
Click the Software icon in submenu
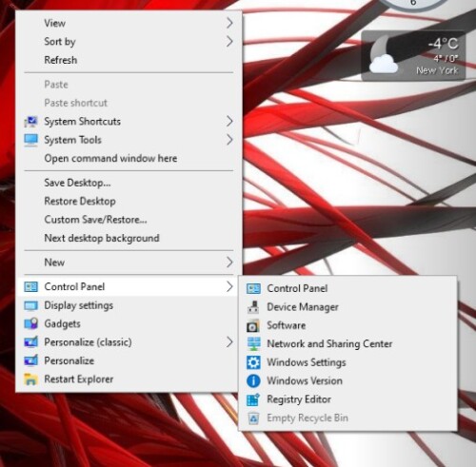253,325
